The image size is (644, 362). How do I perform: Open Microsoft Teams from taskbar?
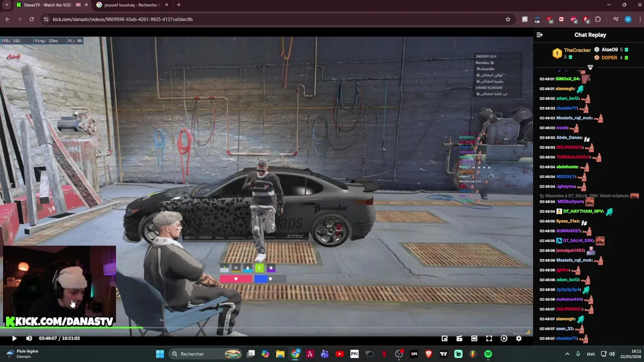325,354
